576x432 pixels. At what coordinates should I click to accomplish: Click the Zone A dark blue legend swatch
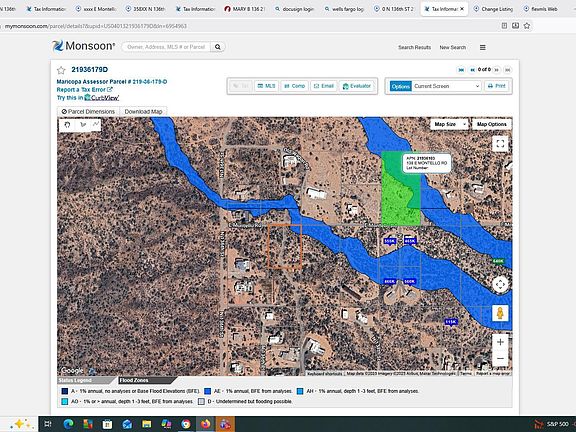click(65, 392)
